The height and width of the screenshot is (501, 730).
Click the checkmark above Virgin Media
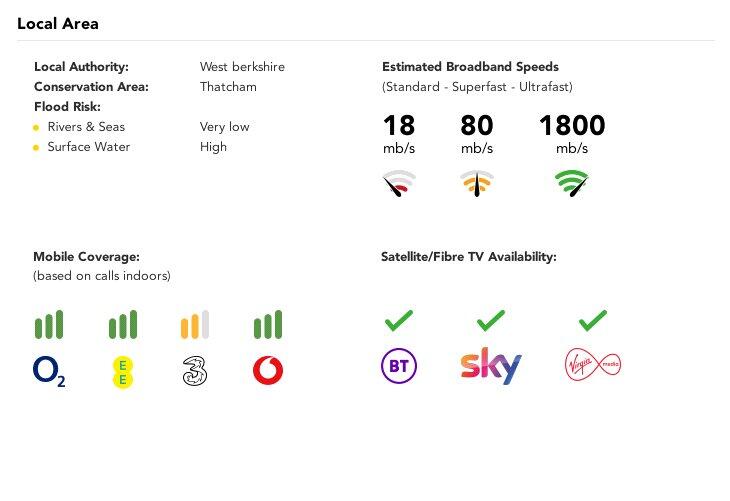point(593,321)
